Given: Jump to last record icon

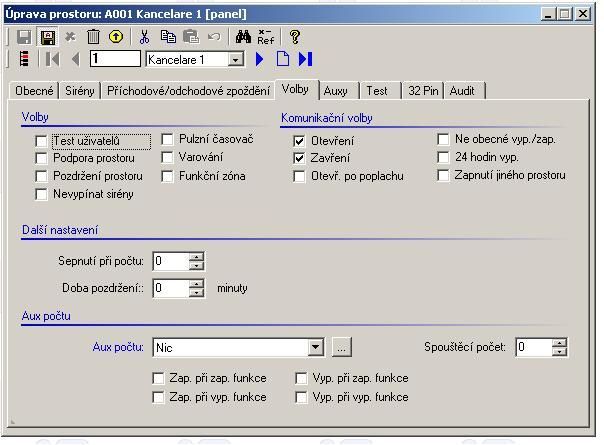Looking at the screenshot, I should (x=305, y=60).
